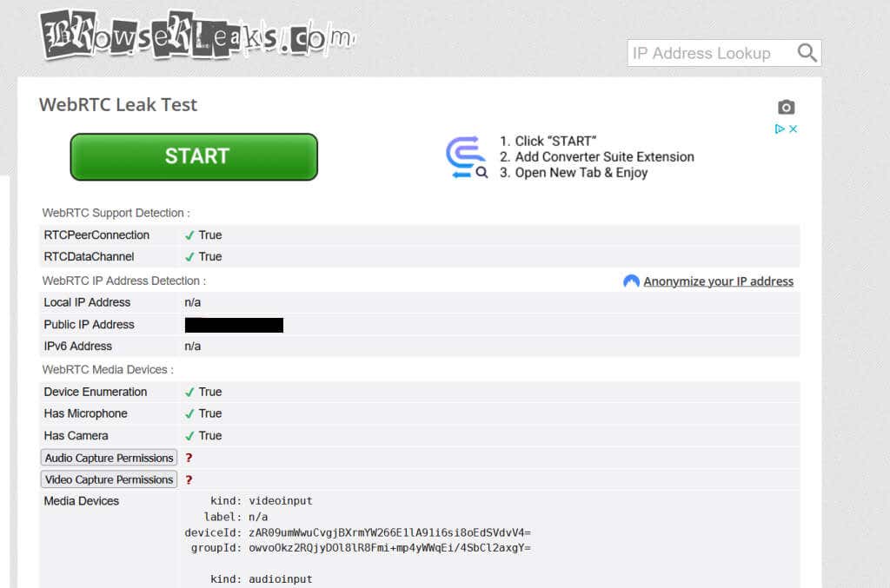Screen dimensions: 890x588
Task: Request Video Capture Permissions
Action: (109, 479)
